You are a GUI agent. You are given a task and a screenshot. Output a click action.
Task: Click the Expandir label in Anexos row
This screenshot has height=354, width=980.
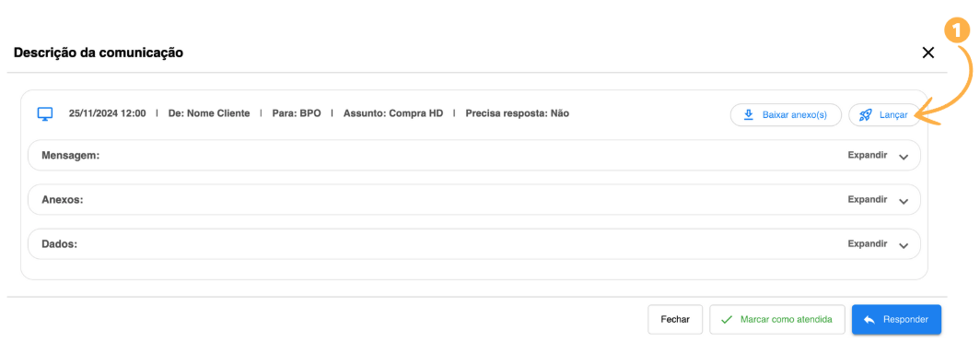(867, 199)
